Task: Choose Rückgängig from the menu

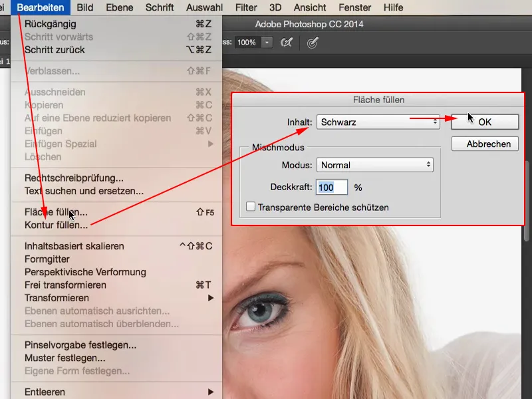Action: point(117,24)
